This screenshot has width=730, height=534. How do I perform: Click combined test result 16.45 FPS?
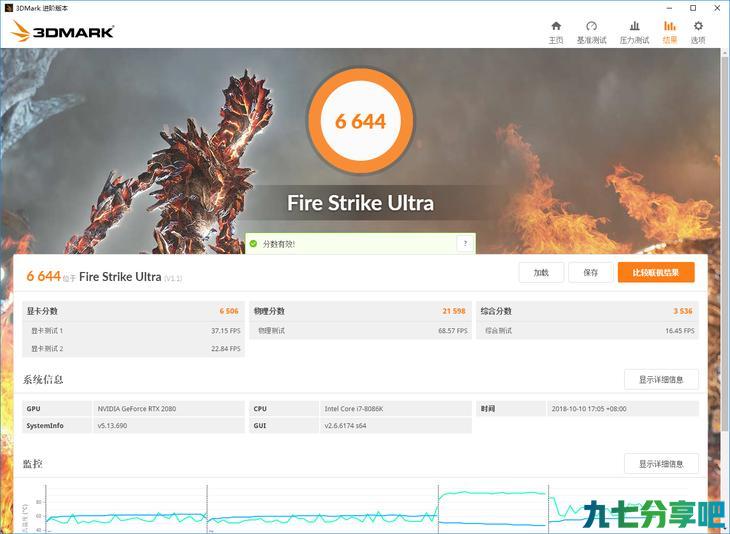[680, 331]
